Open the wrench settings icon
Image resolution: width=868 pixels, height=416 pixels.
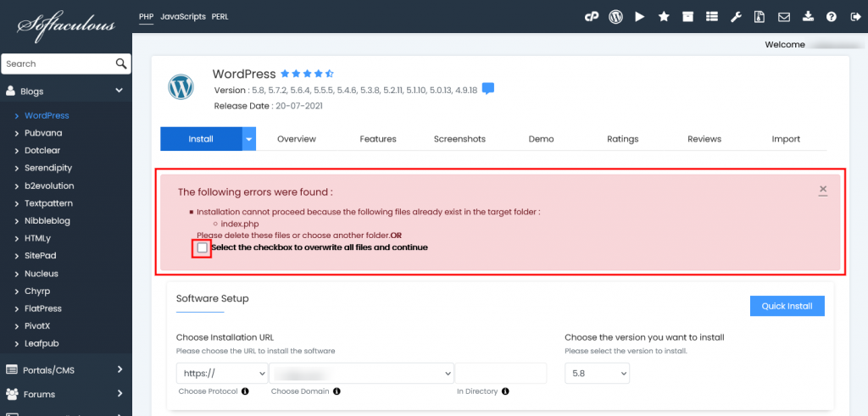point(736,17)
